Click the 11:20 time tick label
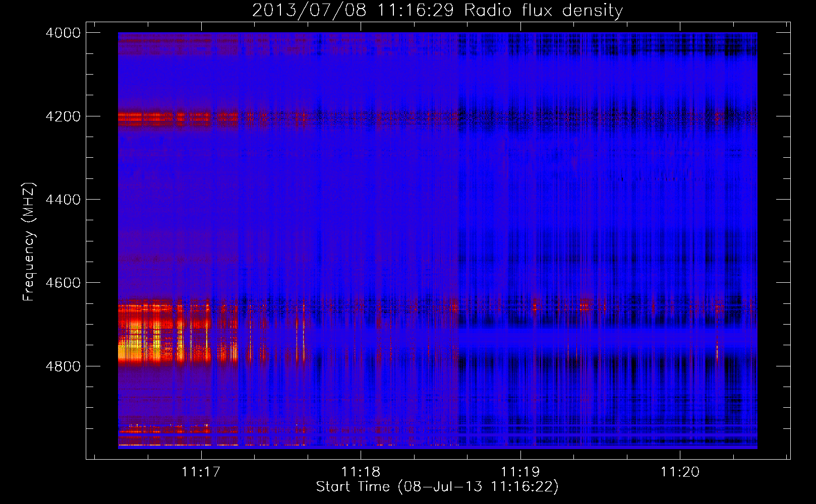816x504 pixels. pos(680,472)
